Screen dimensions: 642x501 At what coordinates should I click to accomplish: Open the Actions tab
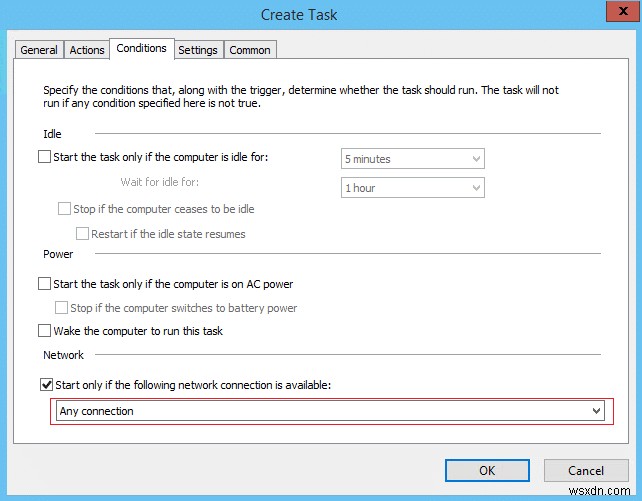87,50
